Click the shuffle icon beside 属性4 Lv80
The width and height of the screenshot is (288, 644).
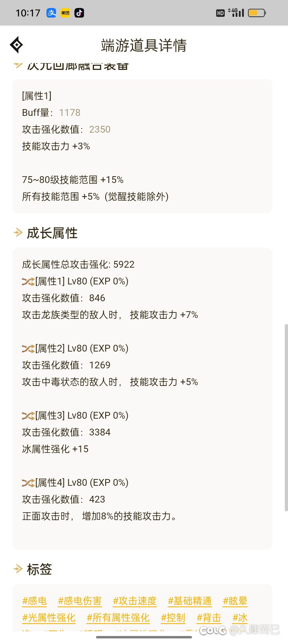(28, 483)
